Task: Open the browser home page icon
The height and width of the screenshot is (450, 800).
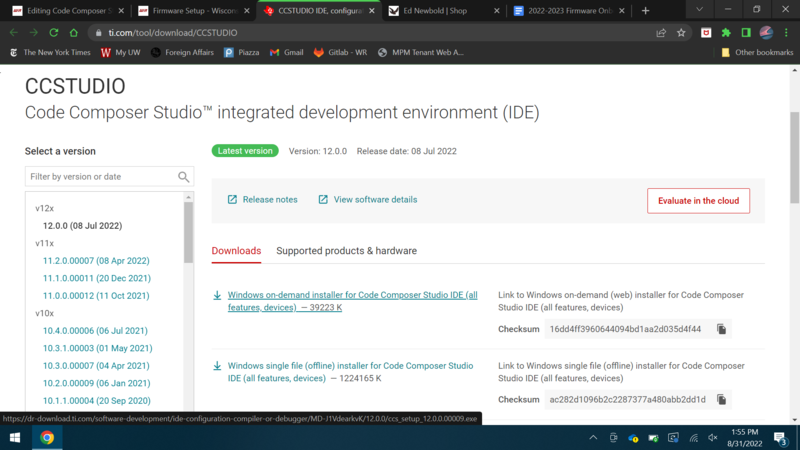Action: point(73,33)
